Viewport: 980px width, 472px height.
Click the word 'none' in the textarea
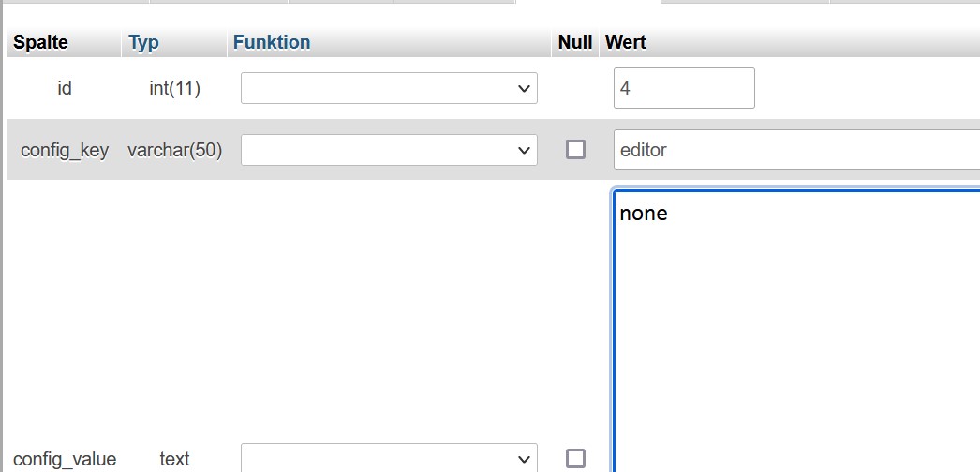tap(644, 214)
